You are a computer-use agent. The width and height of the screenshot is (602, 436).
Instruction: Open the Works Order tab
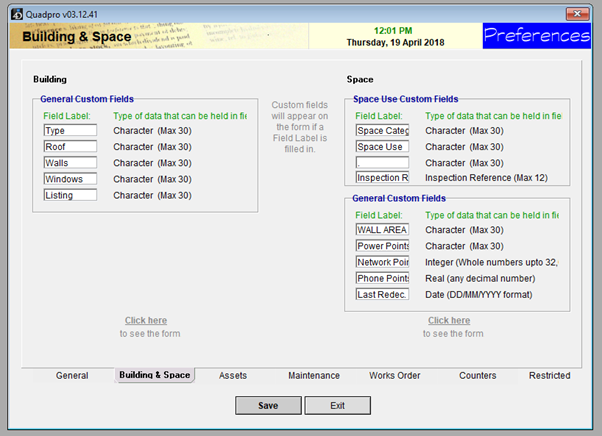coord(395,375)
